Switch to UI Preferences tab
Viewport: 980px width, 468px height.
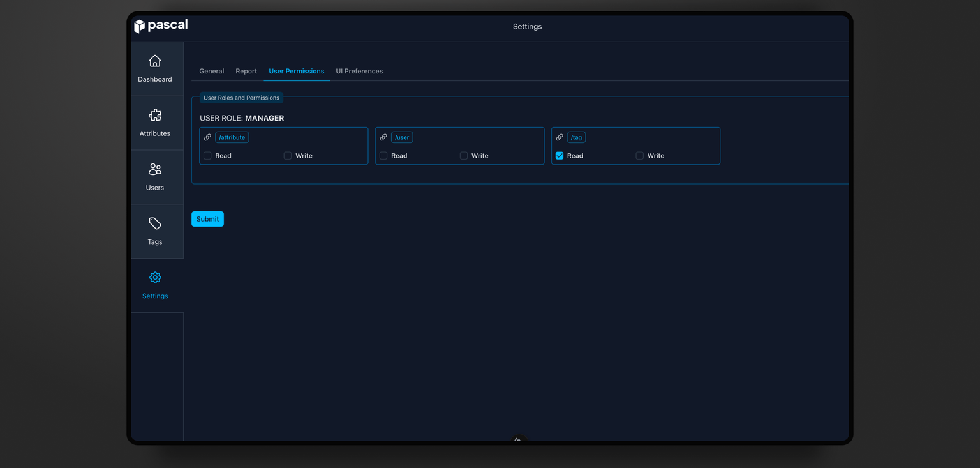359,71
